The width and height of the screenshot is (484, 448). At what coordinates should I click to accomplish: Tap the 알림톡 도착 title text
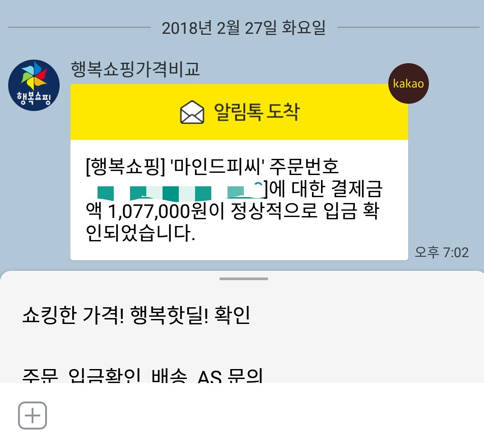tap(257, 112)
